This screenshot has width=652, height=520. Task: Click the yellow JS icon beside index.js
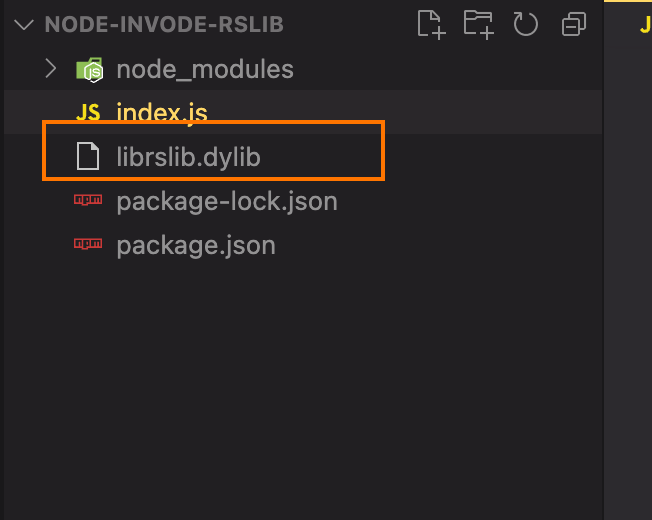point(88,113)
